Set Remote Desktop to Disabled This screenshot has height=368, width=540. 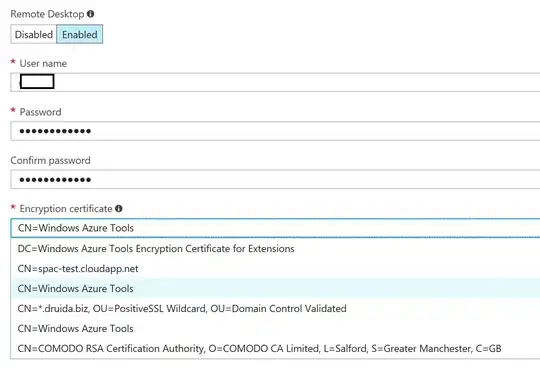(33, 34)
